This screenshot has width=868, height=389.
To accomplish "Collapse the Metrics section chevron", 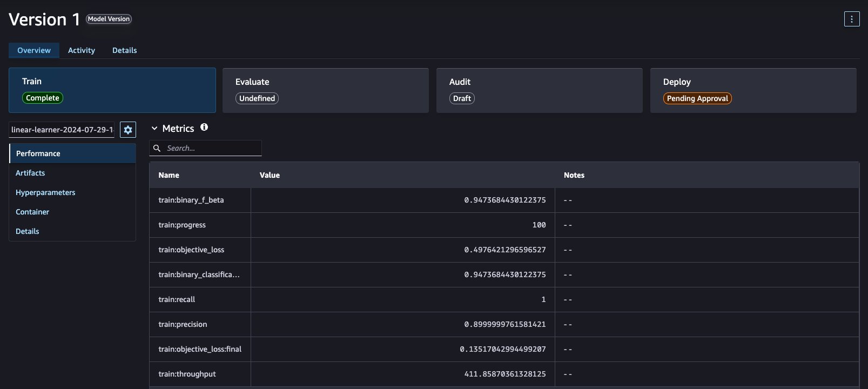I will point(154,129).
